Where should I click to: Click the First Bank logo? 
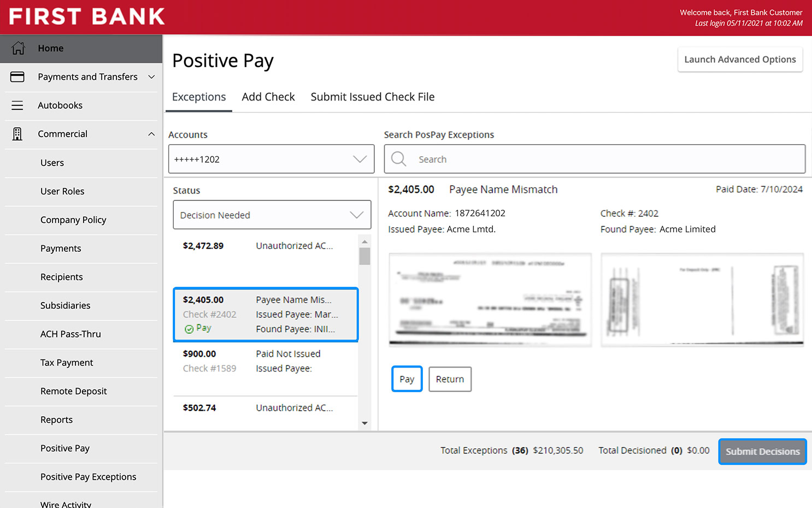point(87,16)
